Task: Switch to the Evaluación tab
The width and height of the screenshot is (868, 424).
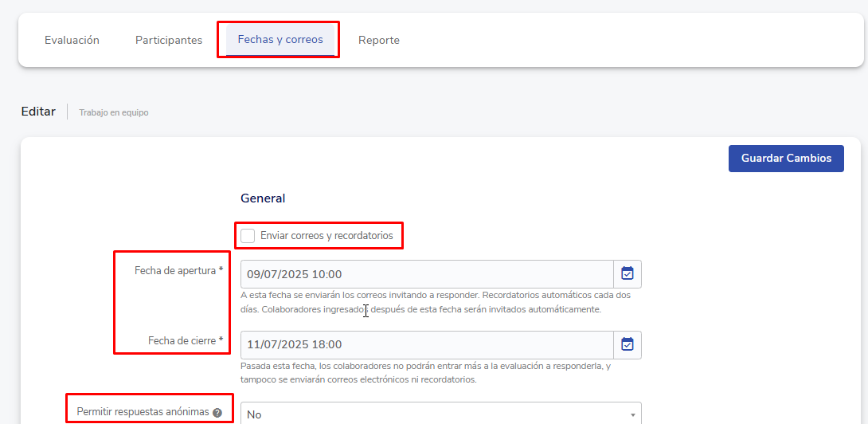Action: (x=72, y=40)
